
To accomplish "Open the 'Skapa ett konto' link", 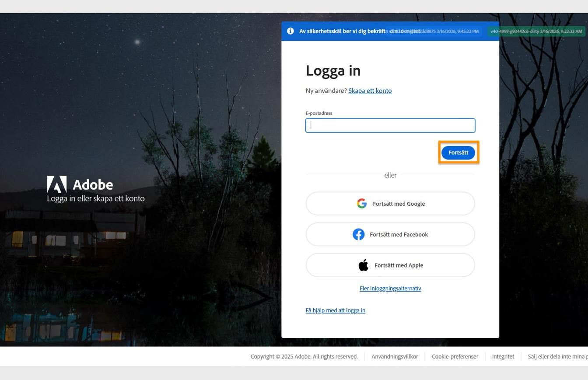I will point(370,91).
